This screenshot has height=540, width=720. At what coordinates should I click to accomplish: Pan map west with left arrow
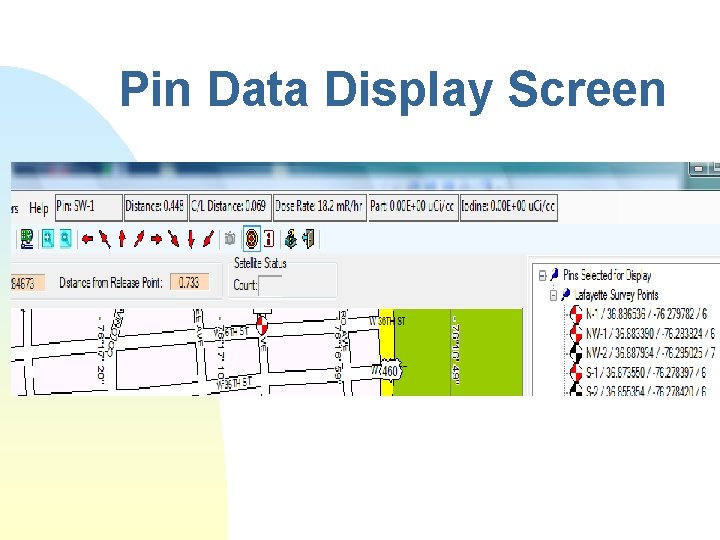coord(87,239)
